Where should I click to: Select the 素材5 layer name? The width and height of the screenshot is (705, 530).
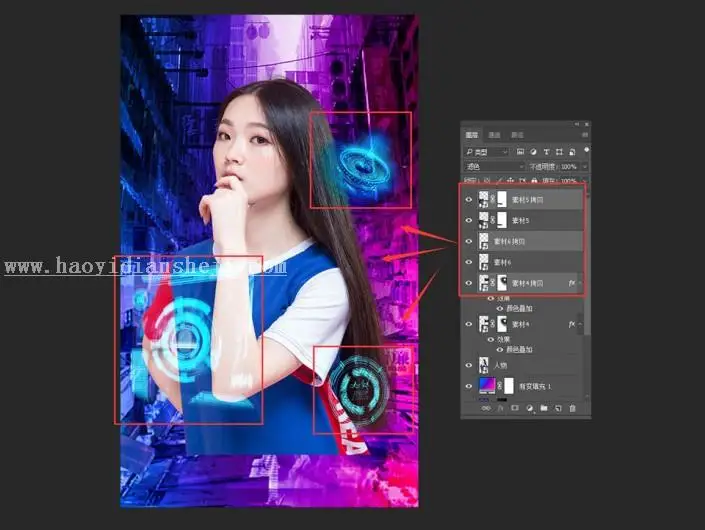tap(521, 220)
